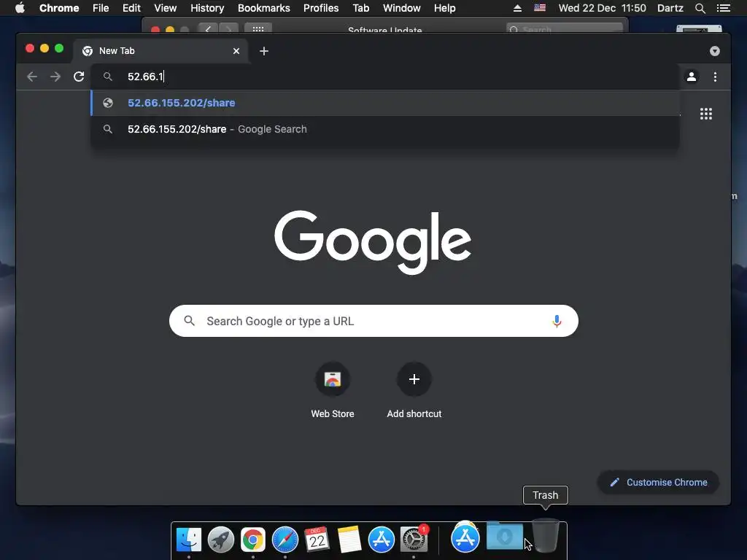Open the Bookmarks menu

264,8
